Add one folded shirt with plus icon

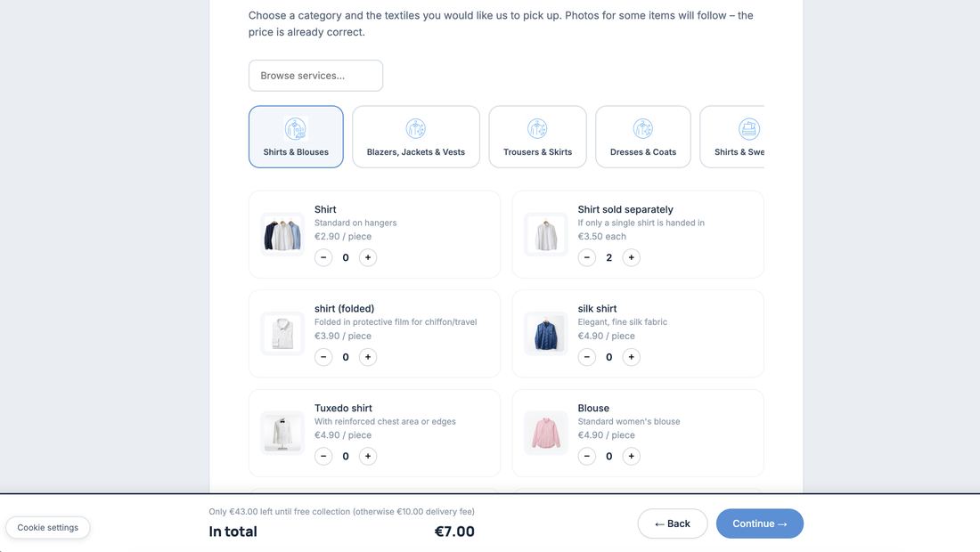coord(367,357)
